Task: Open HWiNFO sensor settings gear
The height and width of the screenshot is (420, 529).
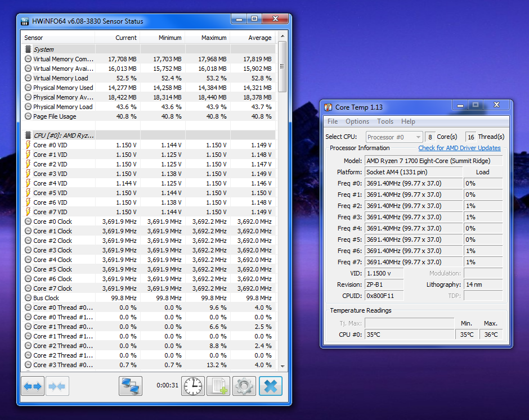Action: [244, 386]
